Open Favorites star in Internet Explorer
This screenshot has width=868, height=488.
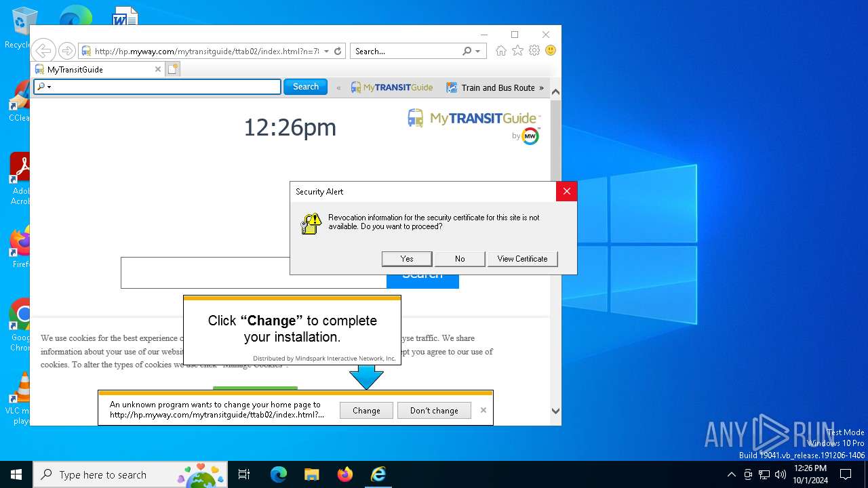click(517, 51)
